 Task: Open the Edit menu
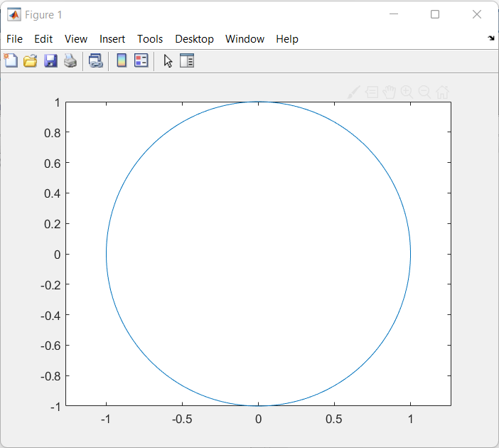43,39
